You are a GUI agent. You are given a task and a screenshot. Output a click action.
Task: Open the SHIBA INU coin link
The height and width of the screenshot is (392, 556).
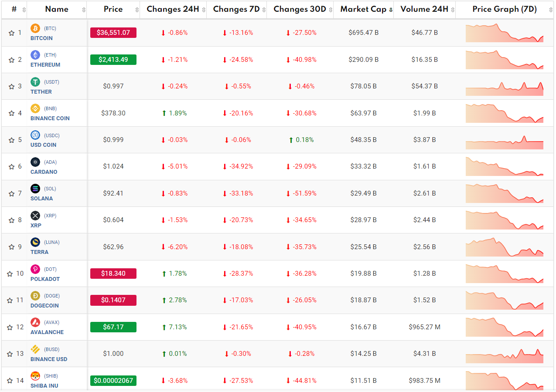[44, 386]
